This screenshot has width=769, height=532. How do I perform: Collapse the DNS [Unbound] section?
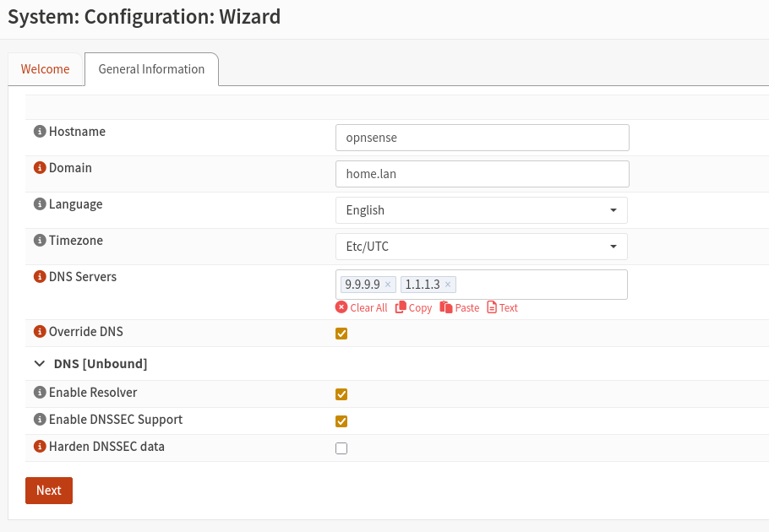click(x=39, y=363)
